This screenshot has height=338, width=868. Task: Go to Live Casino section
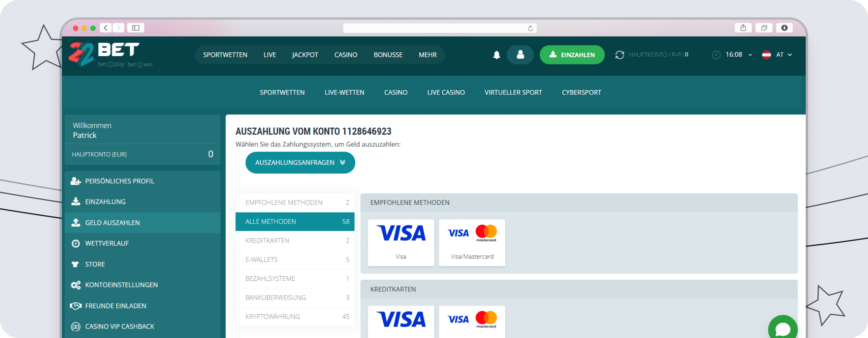446,92
